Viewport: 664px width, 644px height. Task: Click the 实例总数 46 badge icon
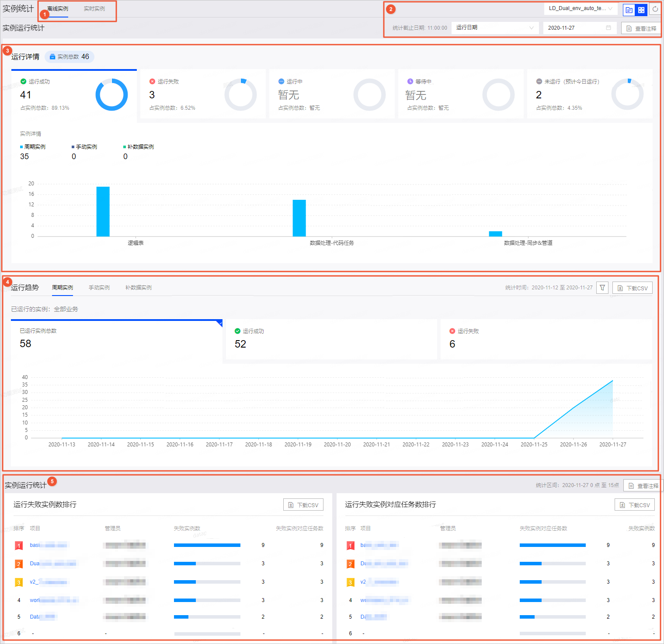click(52, 57)
